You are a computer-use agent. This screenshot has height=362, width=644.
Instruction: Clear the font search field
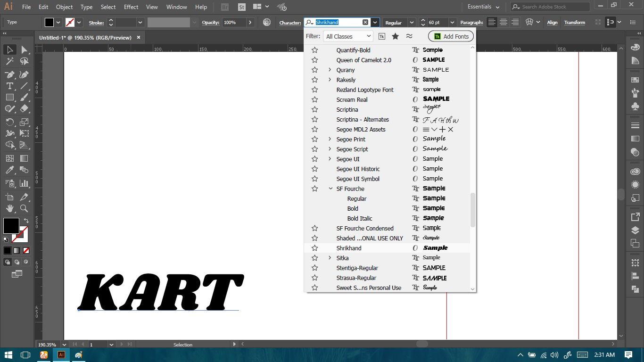pos(365,22)
